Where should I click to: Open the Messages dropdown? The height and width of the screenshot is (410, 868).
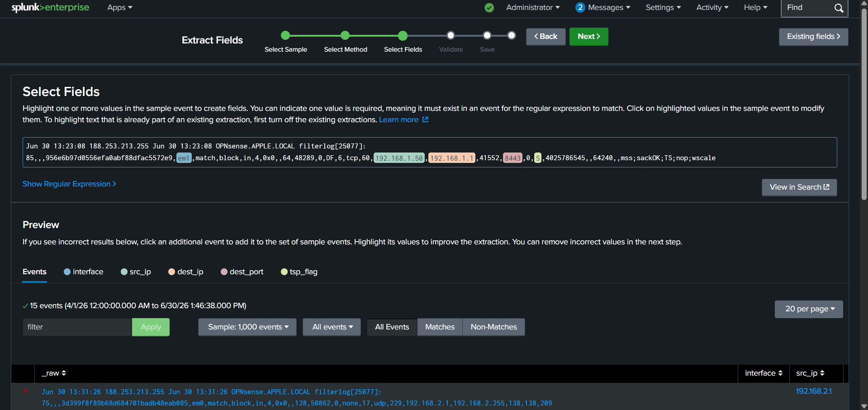(x=609, y=8)
